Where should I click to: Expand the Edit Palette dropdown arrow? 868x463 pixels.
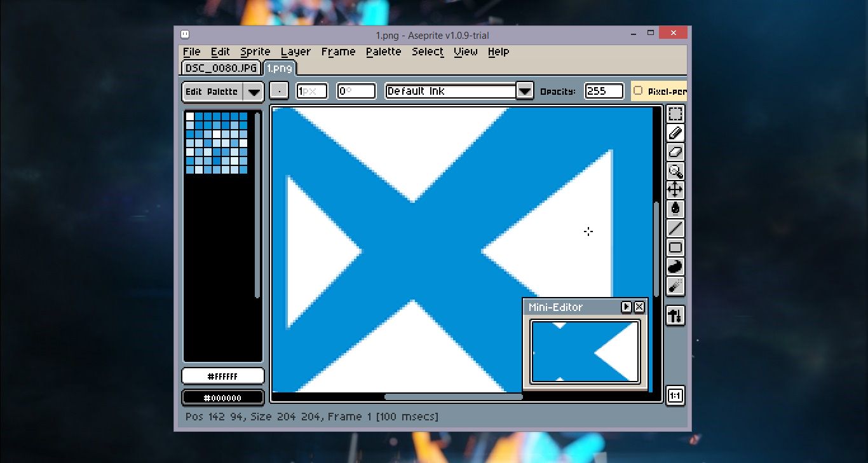pos(254,92)
